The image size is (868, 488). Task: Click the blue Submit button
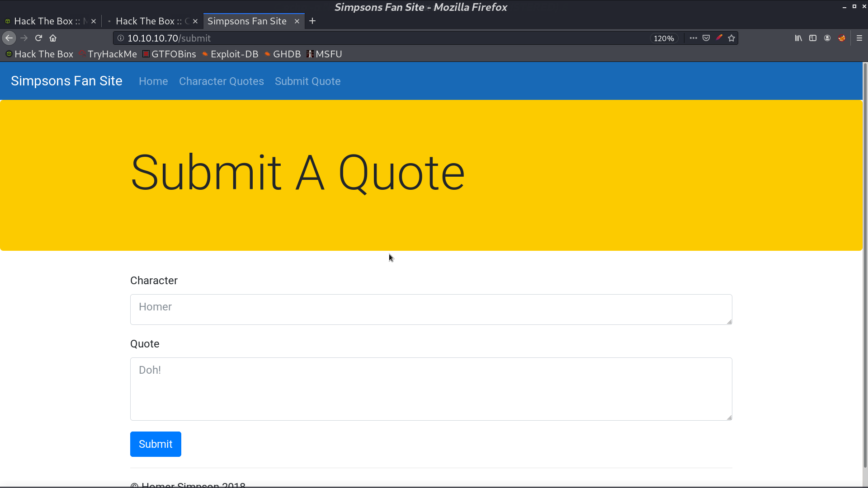[156, 444]
